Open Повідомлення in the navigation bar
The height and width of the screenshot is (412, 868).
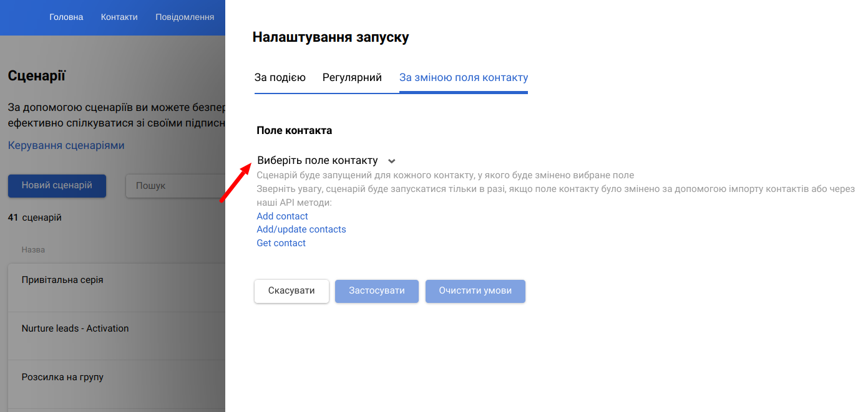point(185,17)
